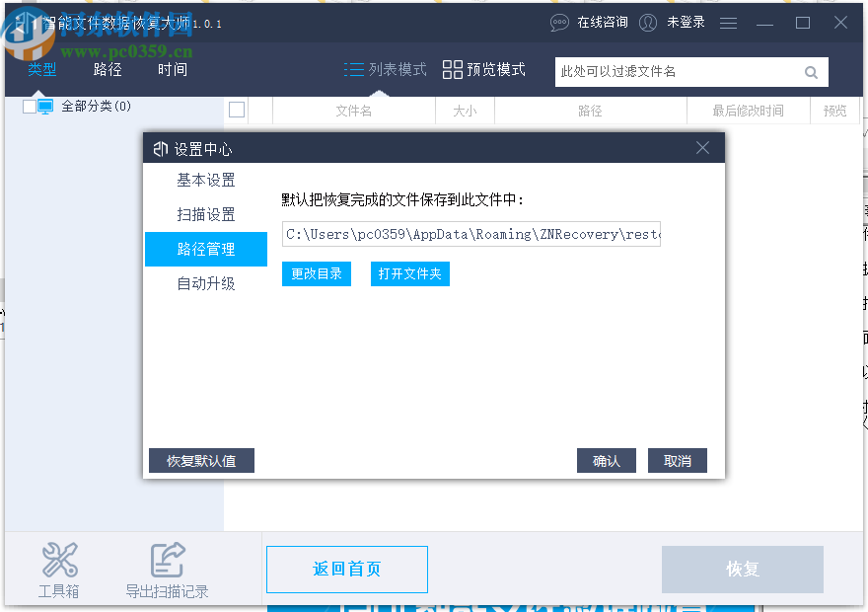
Task: Click the 更改目录 button
Action: point(316,273)
